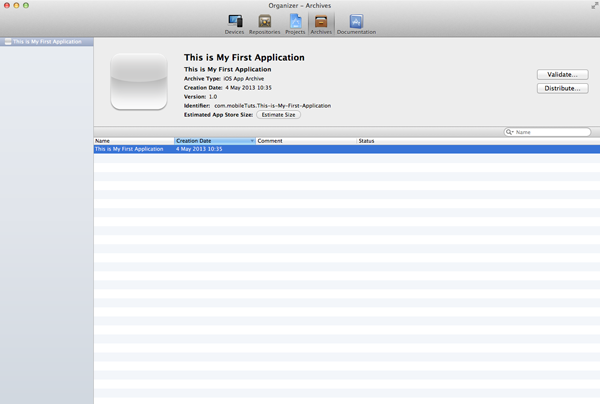Click the Comment column header
The width and height of the screenshot is (600, 404).
(x=305, y=141)
